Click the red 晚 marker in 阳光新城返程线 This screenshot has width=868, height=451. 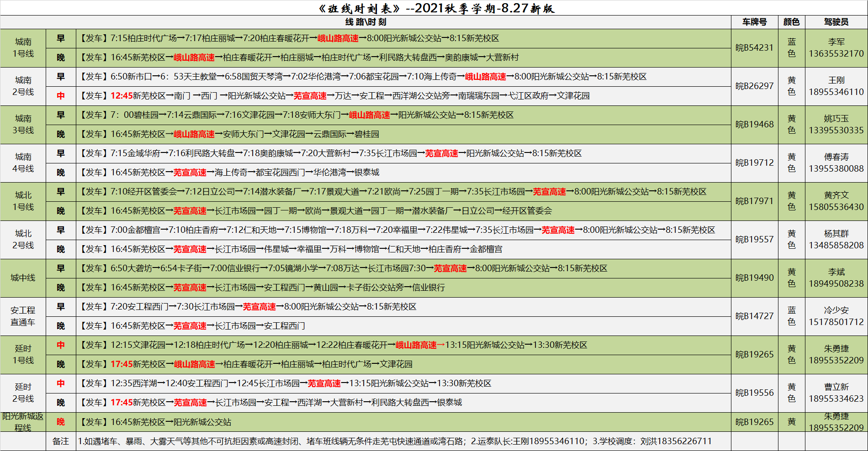click(61, 422)
